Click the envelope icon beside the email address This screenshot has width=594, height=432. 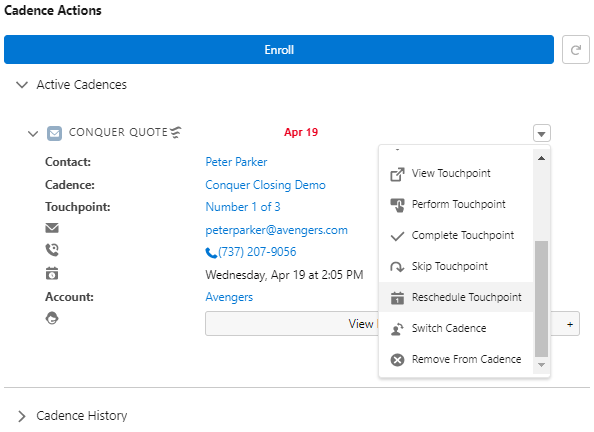click(52, 228)
